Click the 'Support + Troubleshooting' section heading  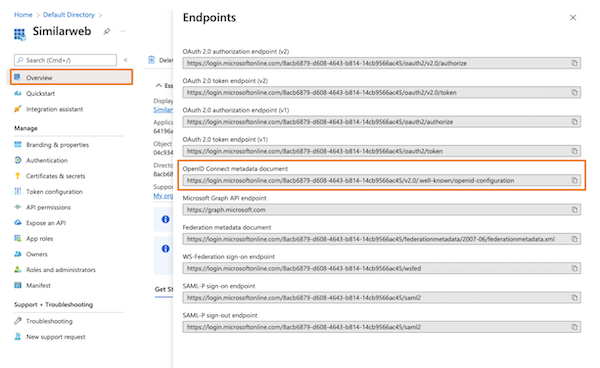(54, 304)
